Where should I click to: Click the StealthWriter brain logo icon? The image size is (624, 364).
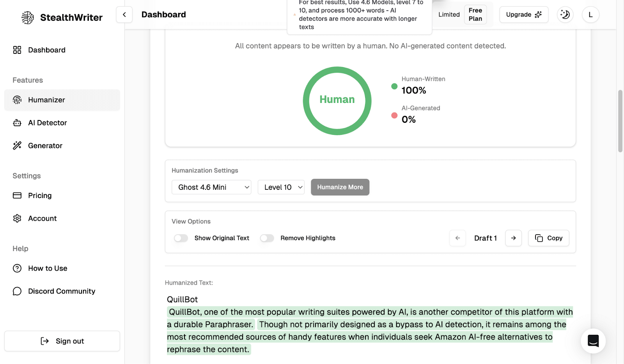28,18
